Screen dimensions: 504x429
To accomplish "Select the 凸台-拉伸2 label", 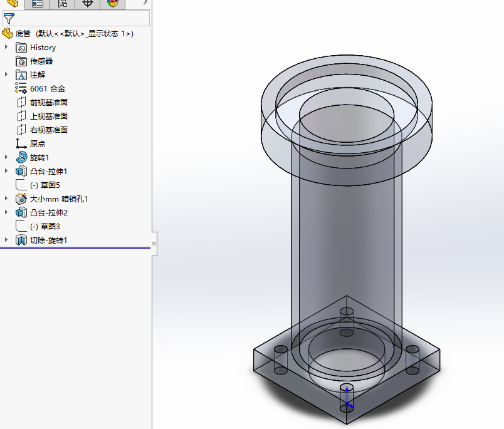I will 48,213.
